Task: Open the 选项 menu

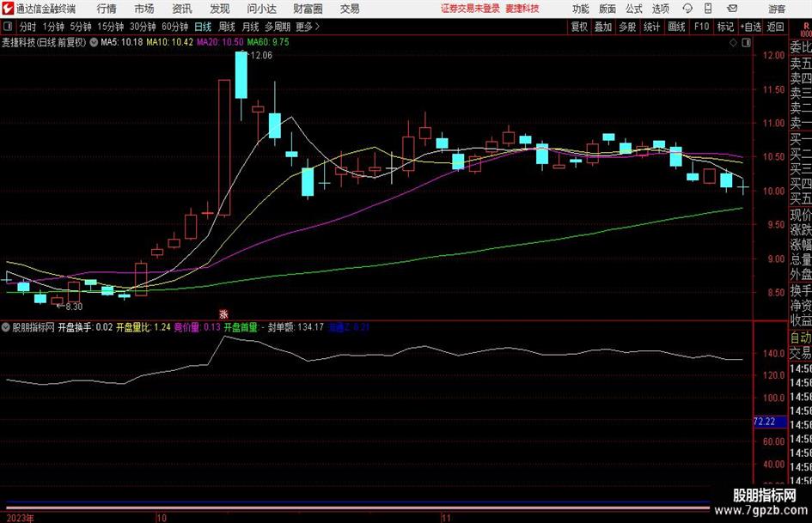Action: 660,9
